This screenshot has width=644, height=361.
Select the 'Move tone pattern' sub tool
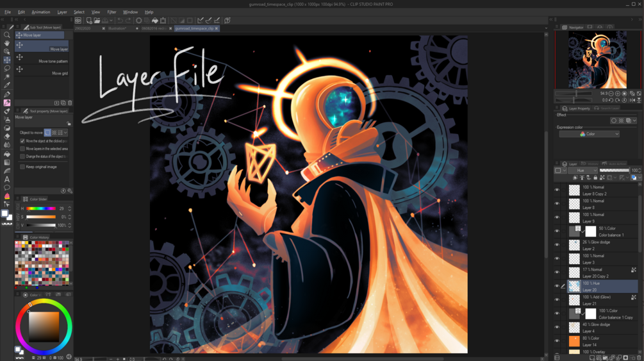42,59
